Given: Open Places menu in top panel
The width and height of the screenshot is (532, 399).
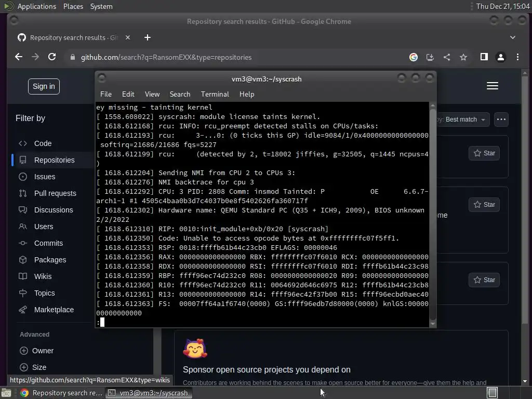Looking at the screenshot, I should (73, 6).
